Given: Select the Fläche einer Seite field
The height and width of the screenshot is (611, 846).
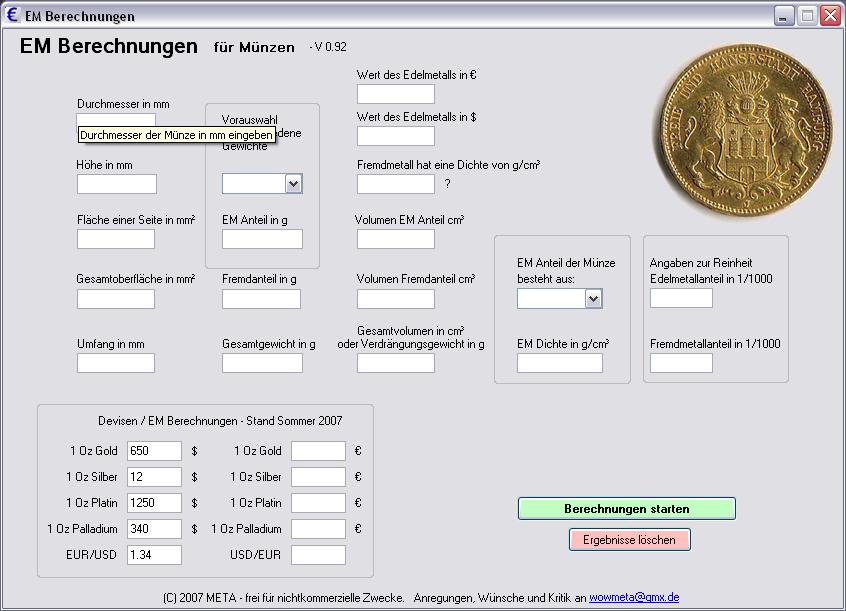Looking at the screenshot, I should pyautogui.click(x=115, y=239).
